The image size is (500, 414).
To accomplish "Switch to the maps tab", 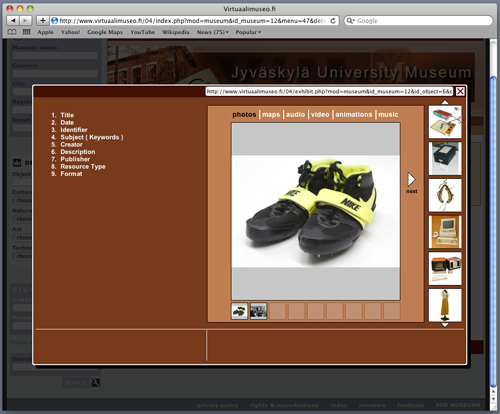I will click(271, 115).
